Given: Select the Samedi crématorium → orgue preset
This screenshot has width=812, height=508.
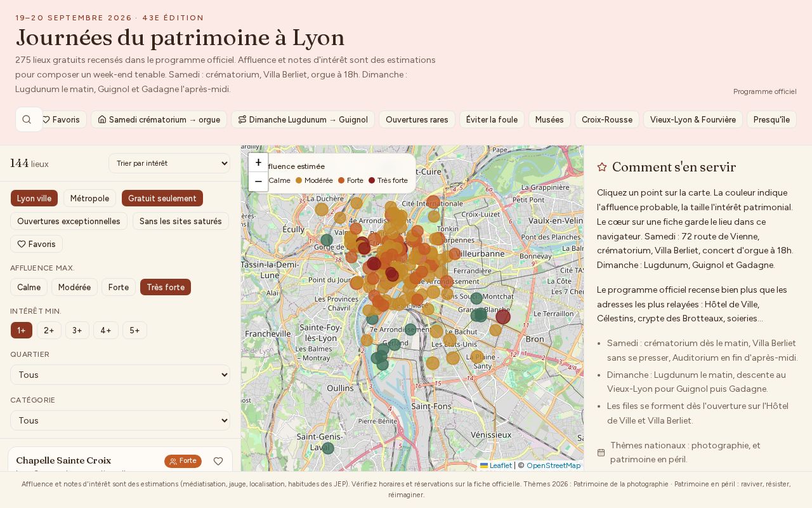Looking at the screenshot, I should pos(159,119).
